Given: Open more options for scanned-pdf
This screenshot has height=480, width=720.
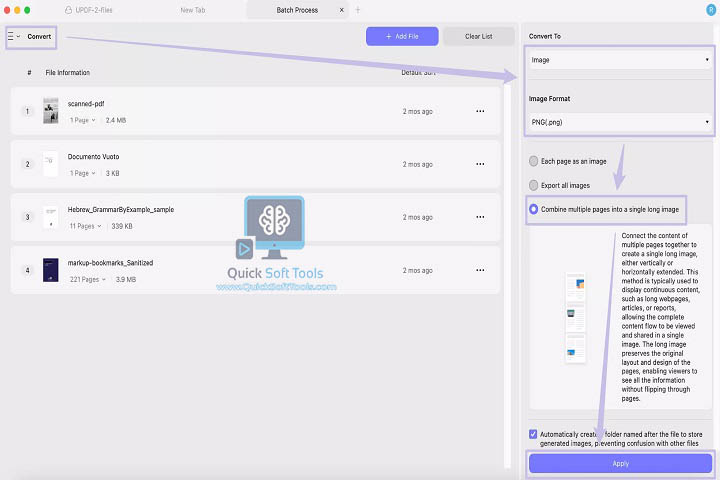Looking at the screenshot, I should pos(480,111).
